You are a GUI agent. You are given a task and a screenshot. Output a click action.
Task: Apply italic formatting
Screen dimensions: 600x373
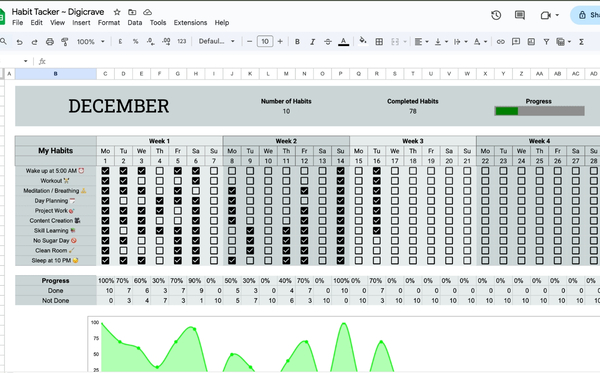tap(312, 42)
